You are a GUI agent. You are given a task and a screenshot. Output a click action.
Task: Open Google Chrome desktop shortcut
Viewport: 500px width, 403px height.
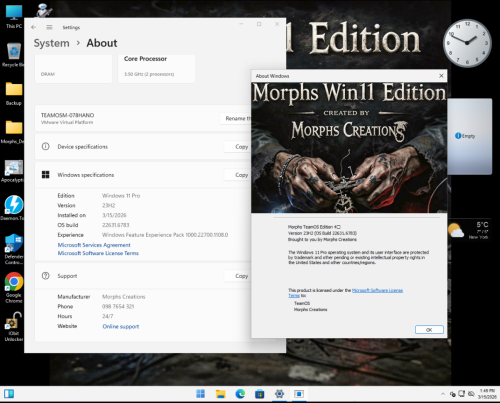coord(14,287)
